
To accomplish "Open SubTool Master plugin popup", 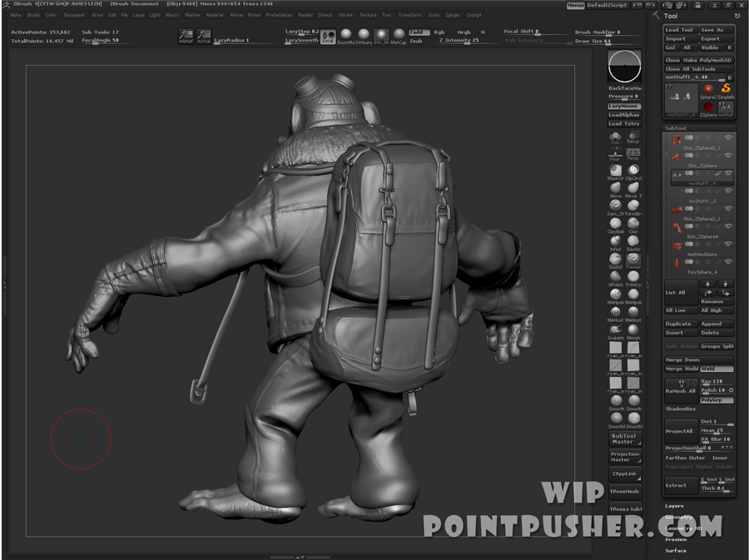I will pyautogui.click(x=625, y=439).
